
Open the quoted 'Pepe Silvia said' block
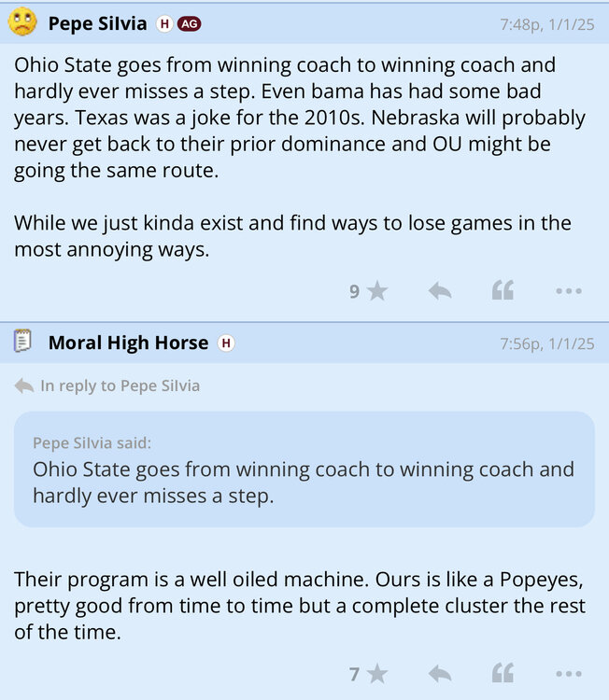pyautogui.click(x=304, y=469)
